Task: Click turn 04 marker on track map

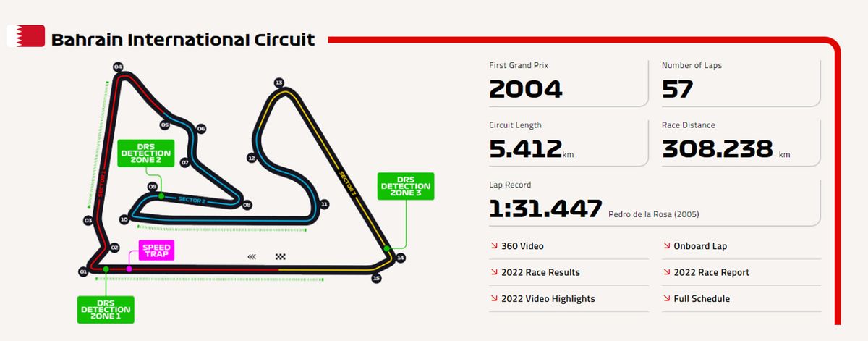Action: point(118,67)
